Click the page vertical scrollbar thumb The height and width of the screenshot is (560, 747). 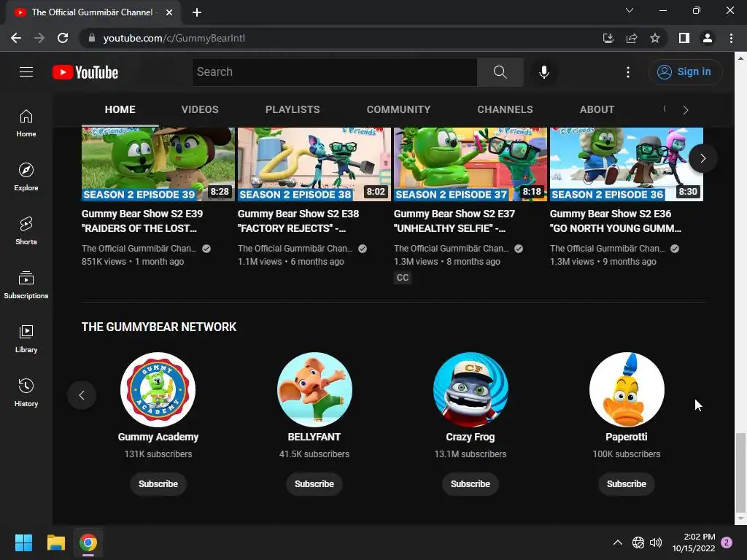pos(740,471)
